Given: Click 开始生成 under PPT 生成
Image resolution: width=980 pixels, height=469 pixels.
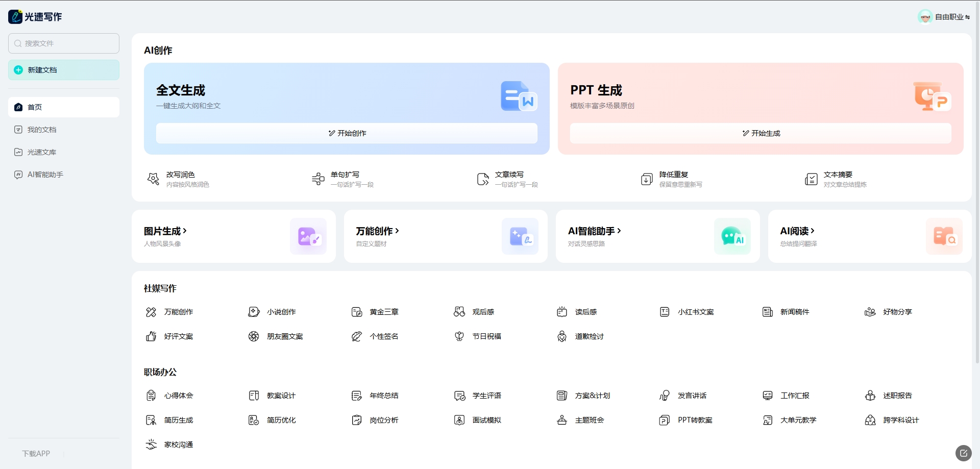Looking at the screenshot, I should click(761, 133).
